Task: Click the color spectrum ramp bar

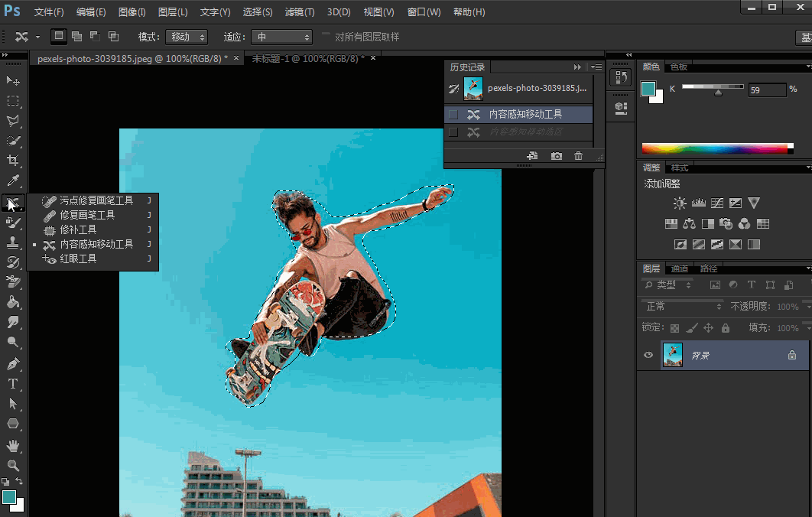Action: click(716, 148)
